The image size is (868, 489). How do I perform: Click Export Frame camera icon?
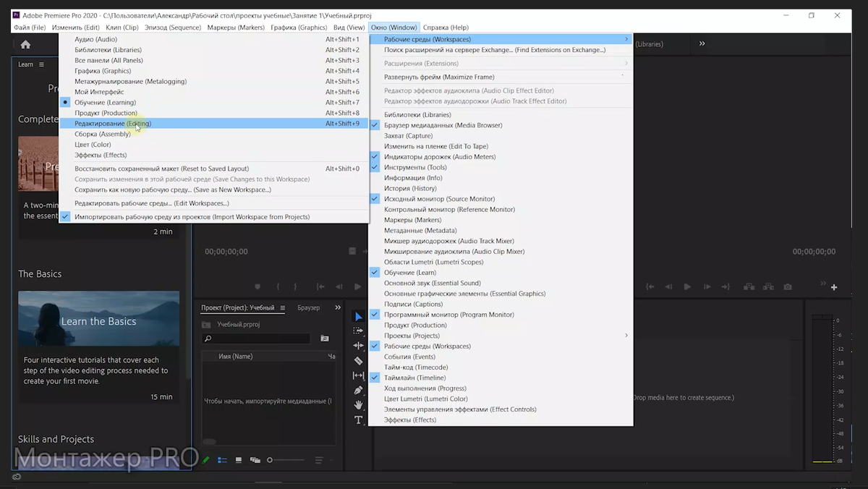click(788, 287)
